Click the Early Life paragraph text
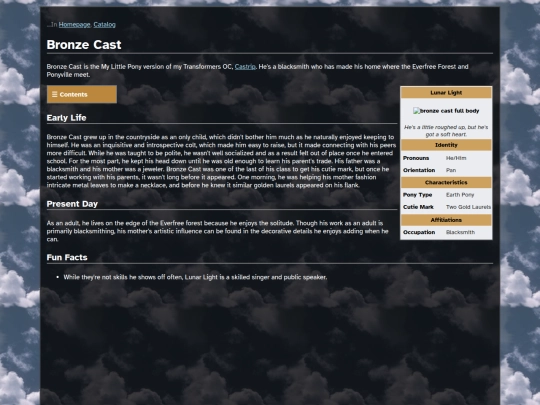The width and height of the screenshot is (540, 405). (221, 161)
